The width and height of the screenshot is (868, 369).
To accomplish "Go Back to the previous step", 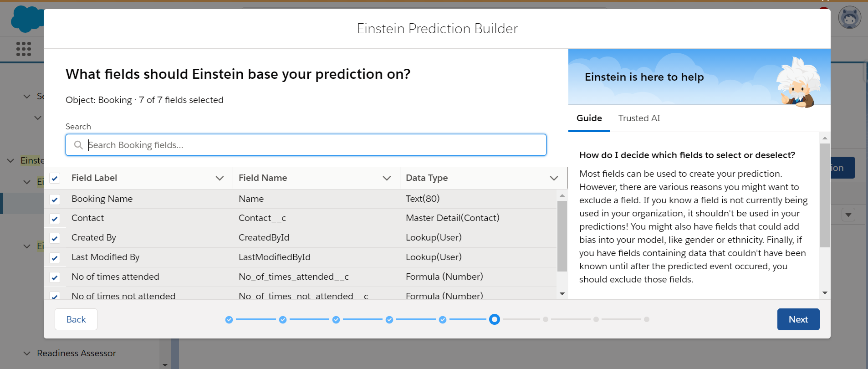I will 76,319.
